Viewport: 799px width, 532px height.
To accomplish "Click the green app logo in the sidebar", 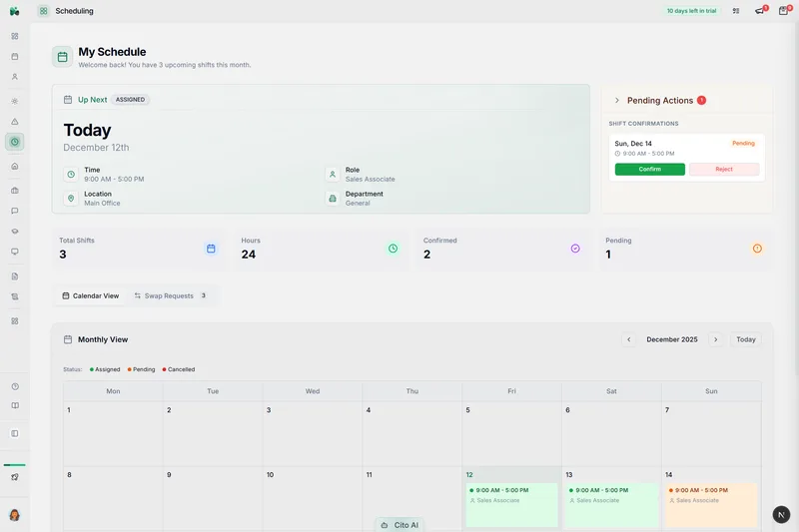I will pyautogui.click(x=14, y=11).
